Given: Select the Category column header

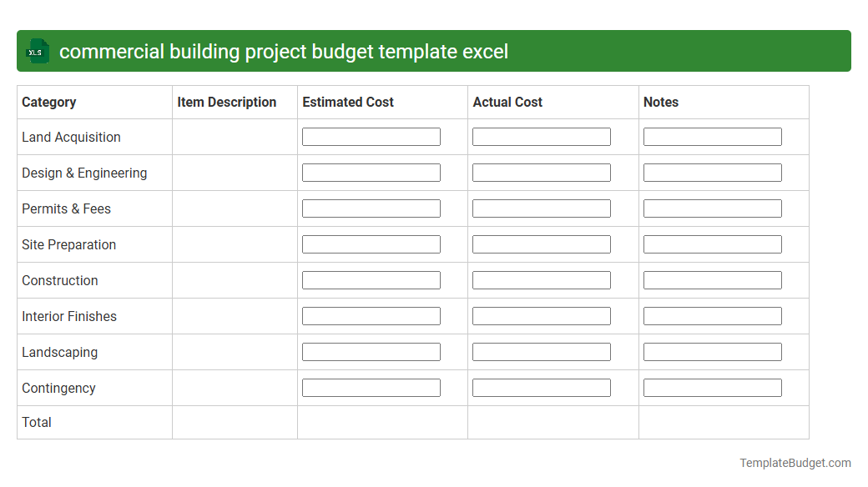Looking at the screenshot, I should tap(49, 102).
